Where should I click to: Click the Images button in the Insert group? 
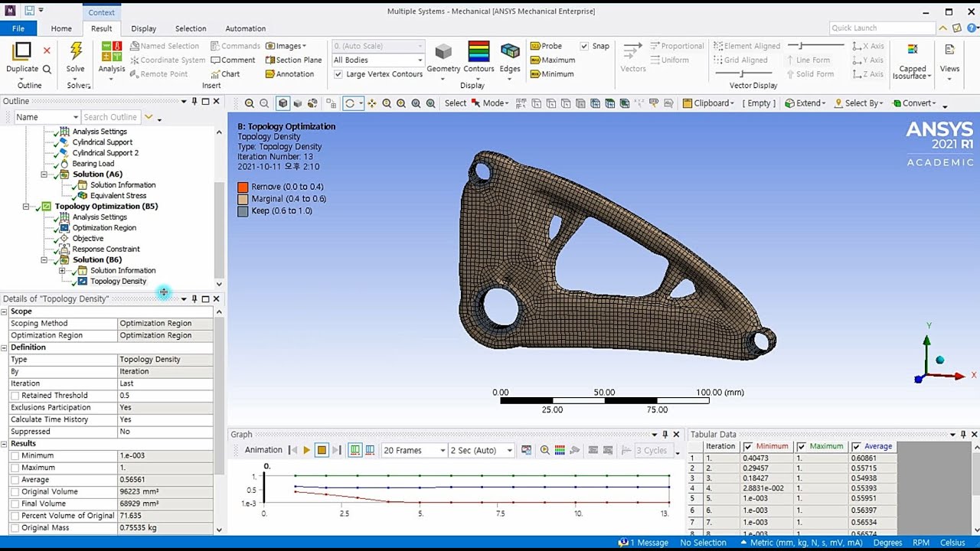(x=286, y=46)
